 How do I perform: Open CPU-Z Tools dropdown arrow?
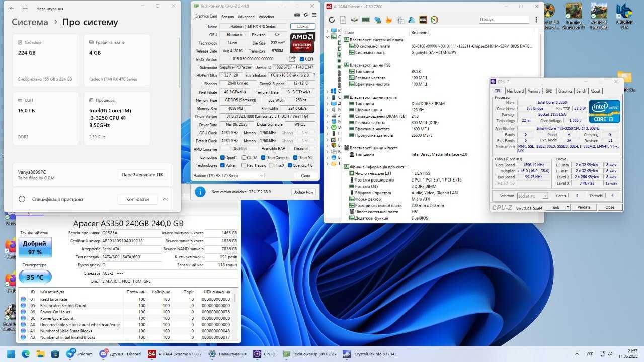568,207
